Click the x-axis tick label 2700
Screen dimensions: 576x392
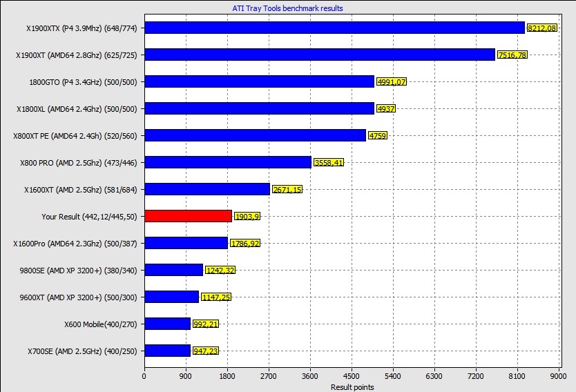coord(269,376)
